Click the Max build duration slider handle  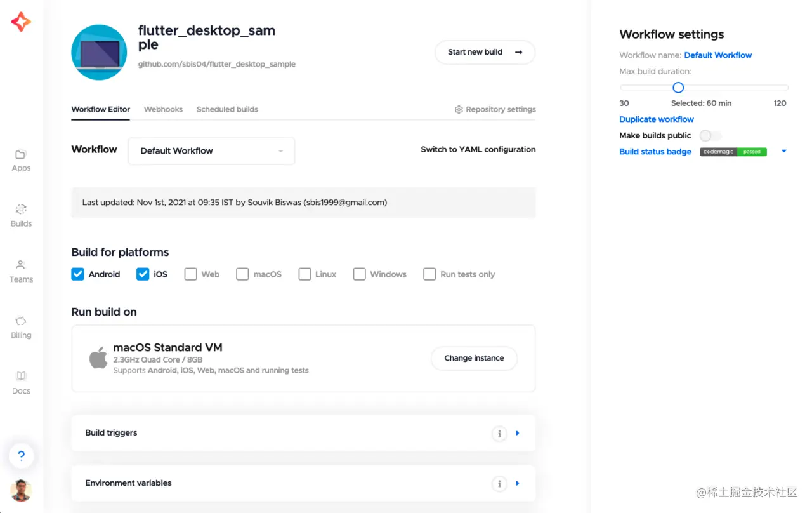click(678, 88)
